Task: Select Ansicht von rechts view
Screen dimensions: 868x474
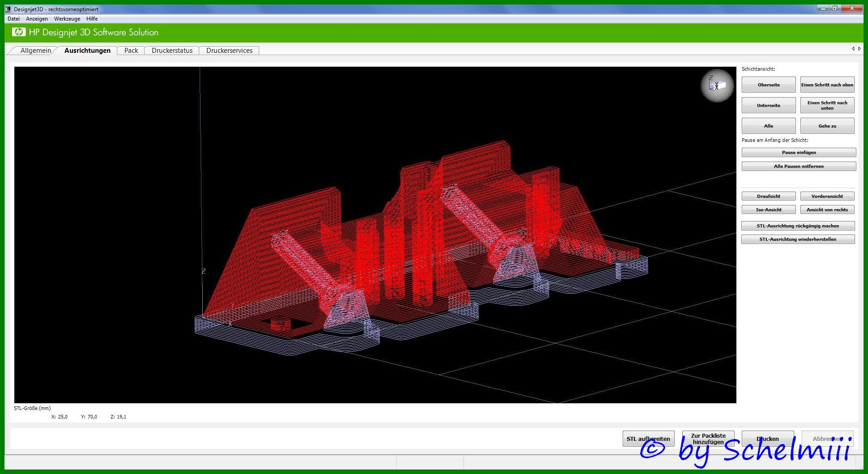Action: [x=827, y=209]
